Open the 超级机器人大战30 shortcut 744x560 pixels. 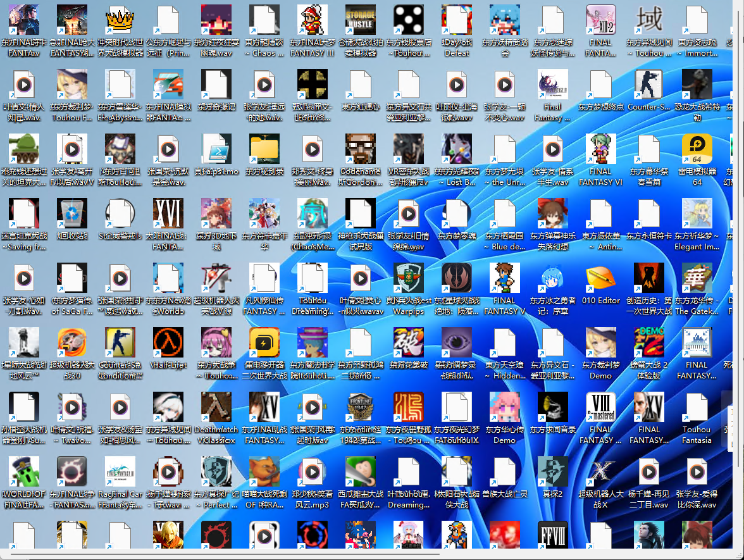tap(72, 343)
